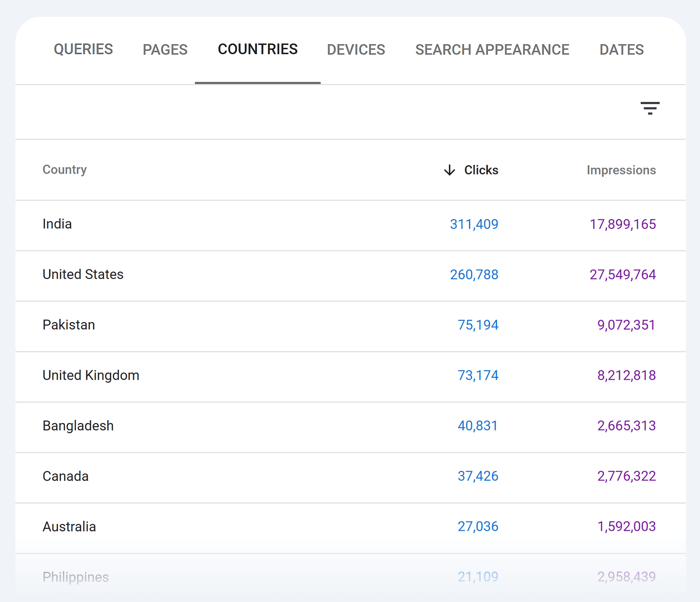This screenshot has height=602, width=700.
Task: Open clicks data for United Kingdom
Action: point(477,375)
